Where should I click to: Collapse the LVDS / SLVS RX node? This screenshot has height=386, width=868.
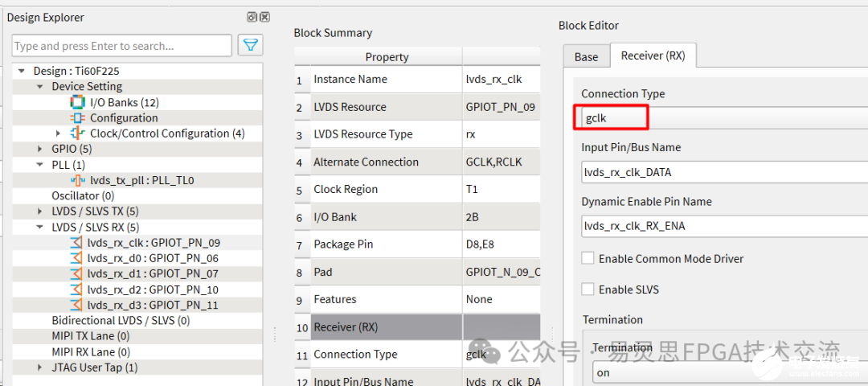pos(41,228)
